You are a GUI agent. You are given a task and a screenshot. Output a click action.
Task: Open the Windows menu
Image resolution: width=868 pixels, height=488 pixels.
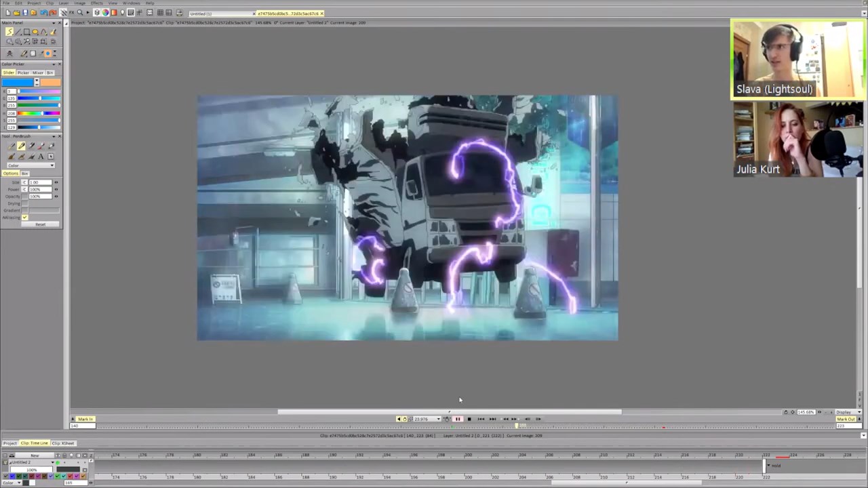(x=131, y=3)
